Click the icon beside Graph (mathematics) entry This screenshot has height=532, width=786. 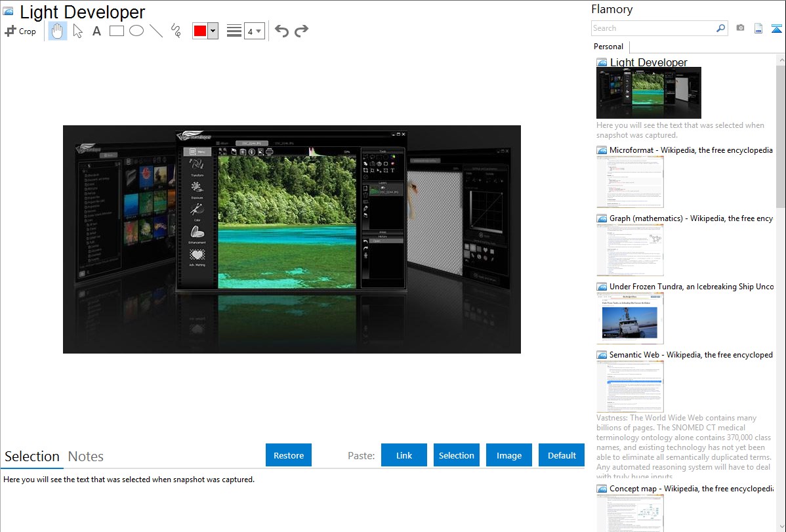click(602, 218)
